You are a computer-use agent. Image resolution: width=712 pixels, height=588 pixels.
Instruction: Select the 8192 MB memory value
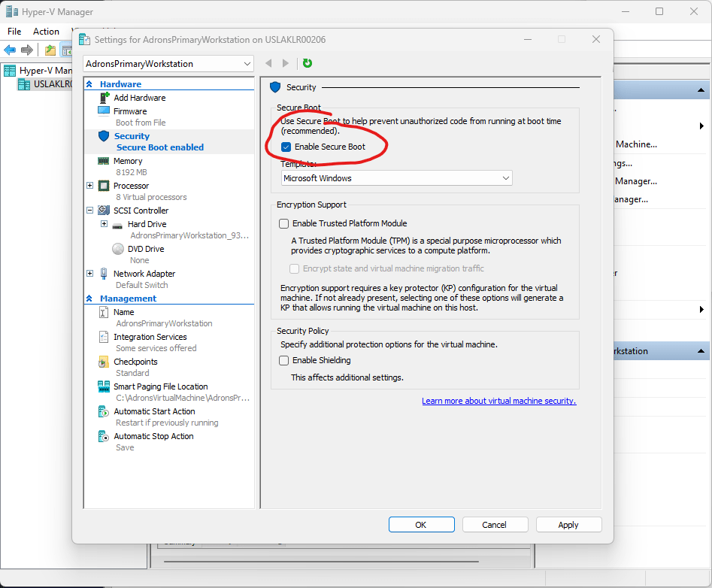click(x=132, y=172)
